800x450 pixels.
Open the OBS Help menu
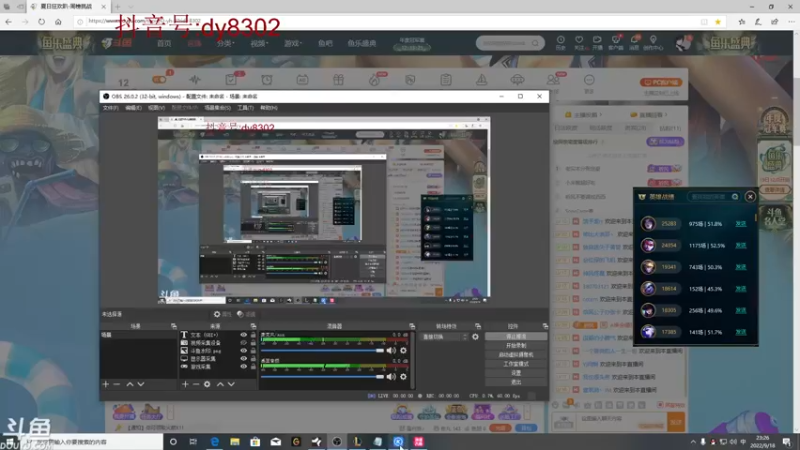point(269,108)
